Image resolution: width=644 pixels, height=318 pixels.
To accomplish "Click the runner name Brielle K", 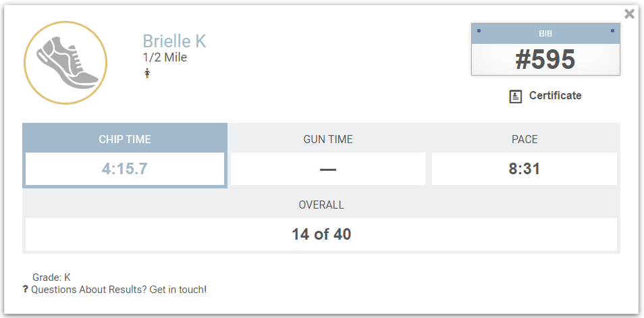I will [x=174, y=41].
